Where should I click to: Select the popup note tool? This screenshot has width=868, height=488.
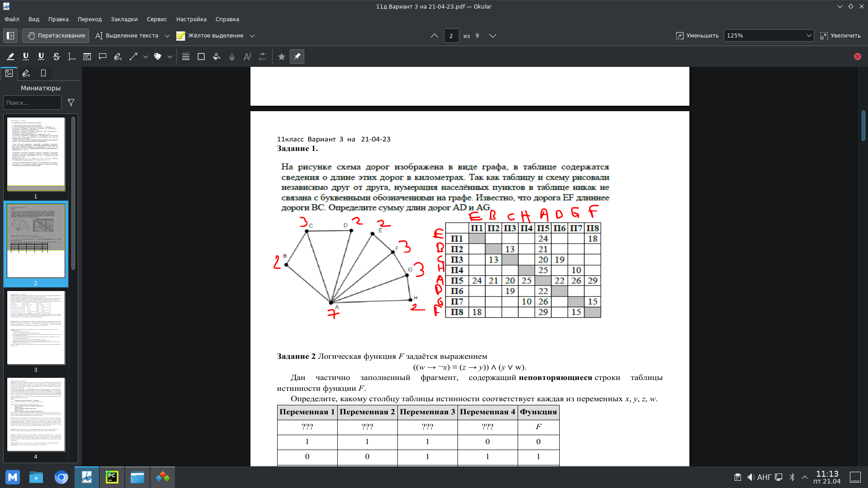(103, 56)
